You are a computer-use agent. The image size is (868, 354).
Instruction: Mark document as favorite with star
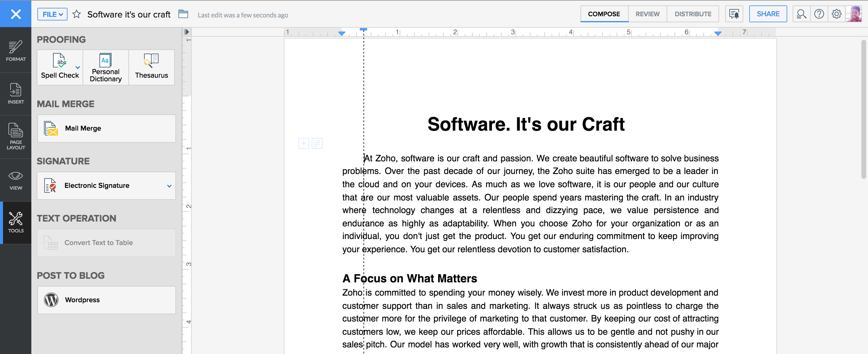(x=77, y=14)
